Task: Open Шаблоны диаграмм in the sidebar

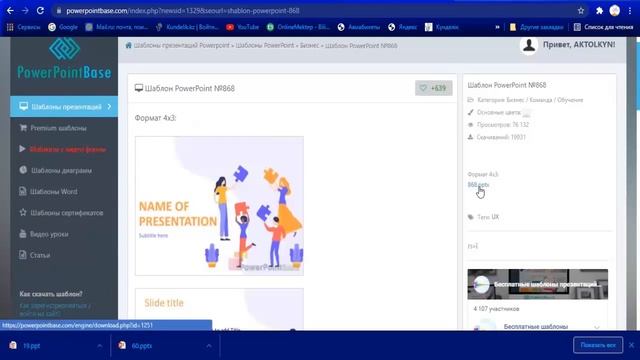Action: tap(56, 171)
